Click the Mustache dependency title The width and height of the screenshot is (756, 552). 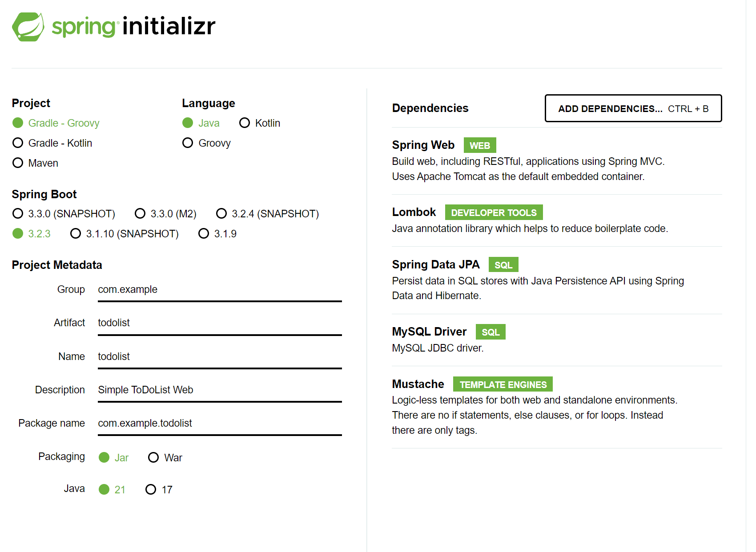click(x=418, y=384)
